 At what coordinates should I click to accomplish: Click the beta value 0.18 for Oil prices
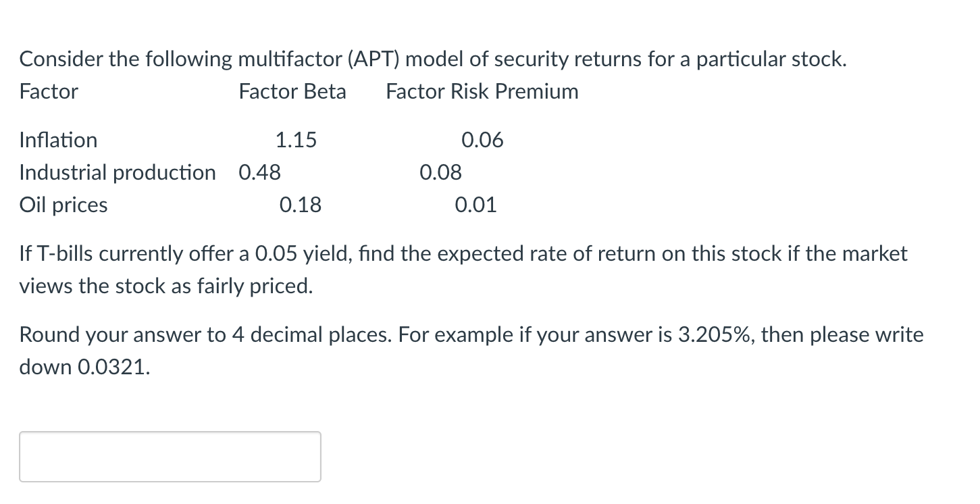301,205
